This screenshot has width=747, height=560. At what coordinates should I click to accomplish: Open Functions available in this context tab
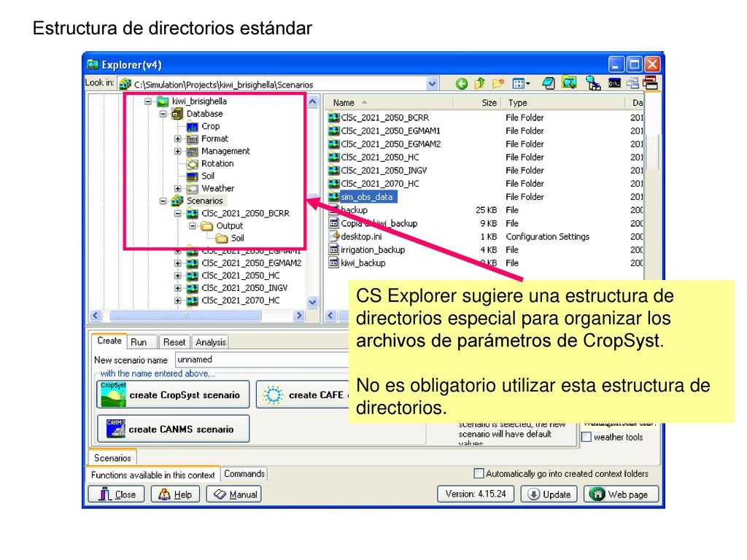click(x=153, y=475)
